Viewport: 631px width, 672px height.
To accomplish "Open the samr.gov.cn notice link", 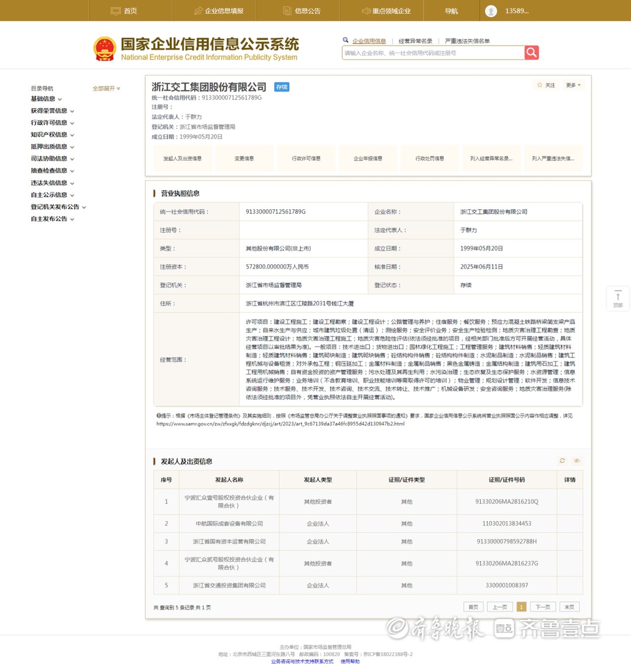I will [x=280, y=424].
